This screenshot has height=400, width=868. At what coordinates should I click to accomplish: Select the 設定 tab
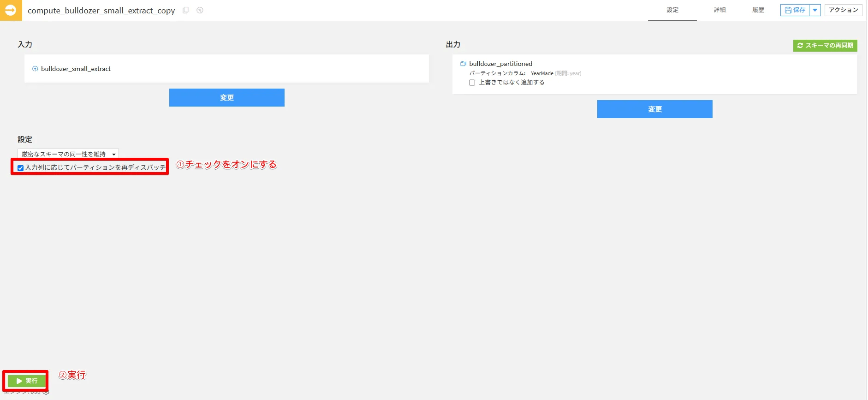[x=672, y=10]
